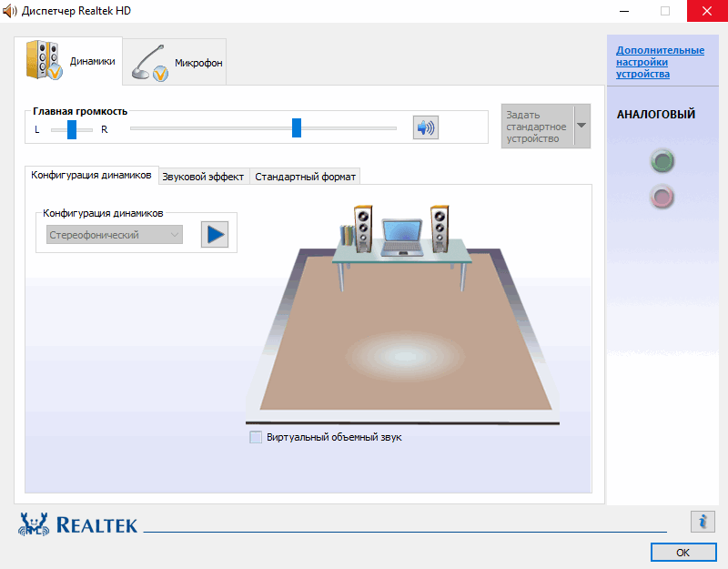Open the Конфигурация динамиков tab

[92, 175]
